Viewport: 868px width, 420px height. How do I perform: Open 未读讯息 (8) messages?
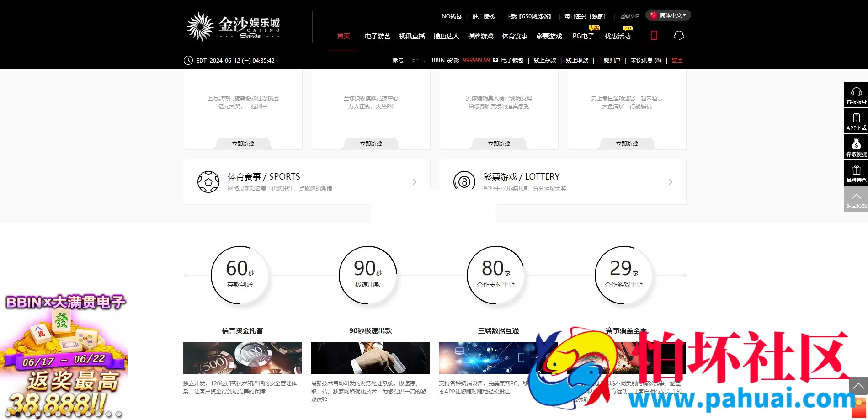tap(646, 60)
